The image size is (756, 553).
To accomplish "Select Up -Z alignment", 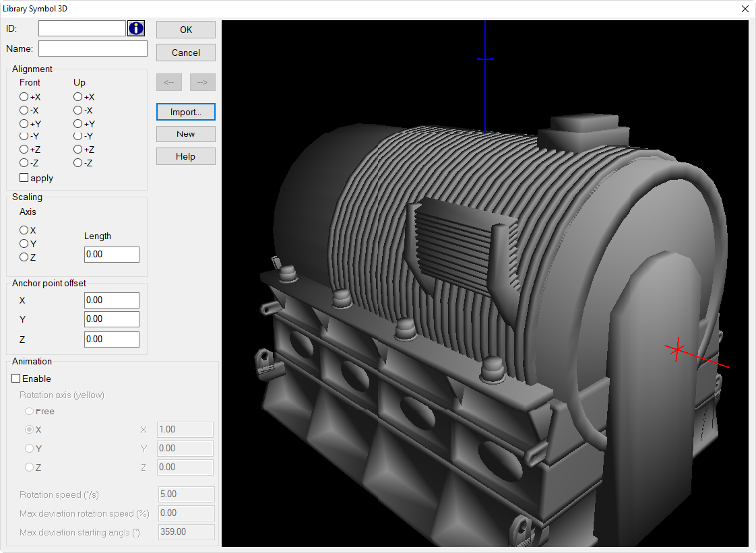I will coord(77,163).
